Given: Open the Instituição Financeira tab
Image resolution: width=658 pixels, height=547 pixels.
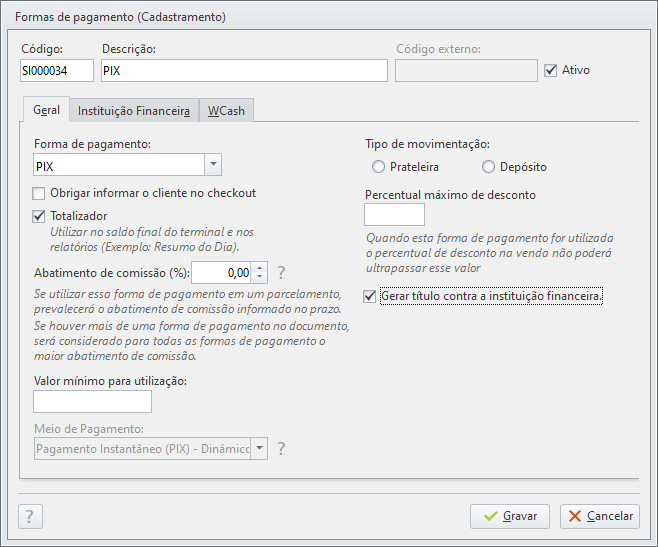Looking at the screenshot, I should point(134,111).
